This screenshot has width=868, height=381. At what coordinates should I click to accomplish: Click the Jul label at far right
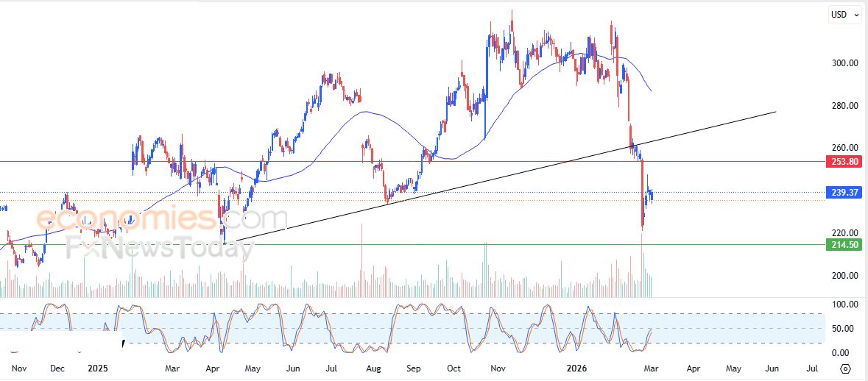(812, 367)
